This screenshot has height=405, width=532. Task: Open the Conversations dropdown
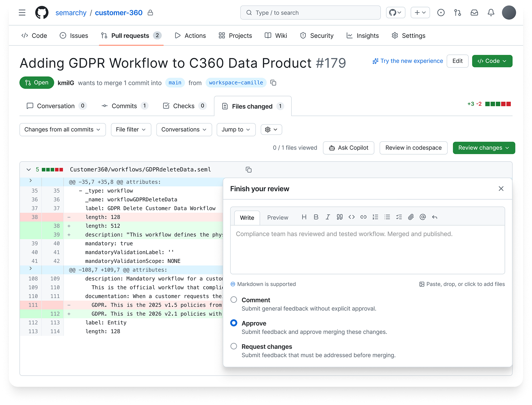tap(184, 129)
